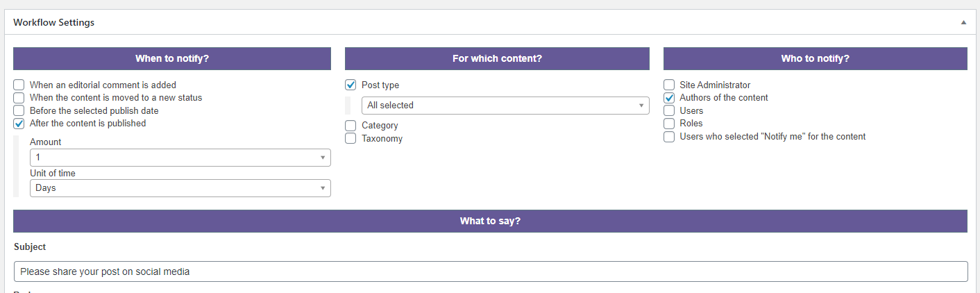
Task: Select the Users checkbox
Action: (x=669, y=111)
